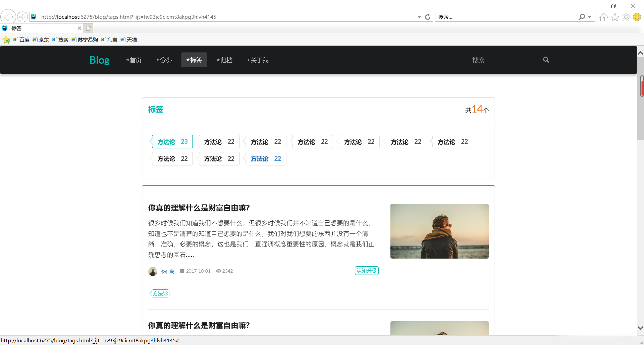Image resolution: width=644 pixels, height=345 pixels.
Task: Click the favorites star icon
Action: (x=615, y=17)
